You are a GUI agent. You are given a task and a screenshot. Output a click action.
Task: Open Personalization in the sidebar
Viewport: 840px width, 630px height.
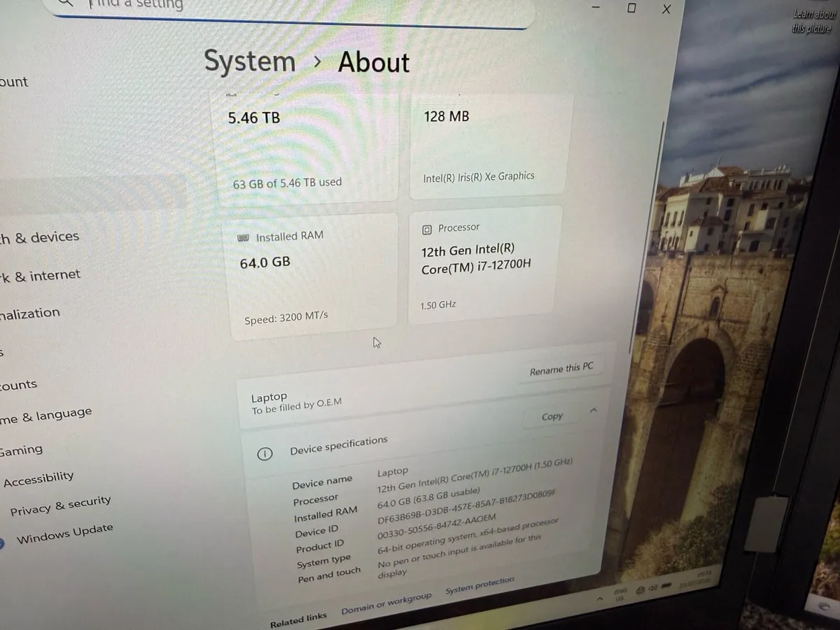tap(30, 313)
